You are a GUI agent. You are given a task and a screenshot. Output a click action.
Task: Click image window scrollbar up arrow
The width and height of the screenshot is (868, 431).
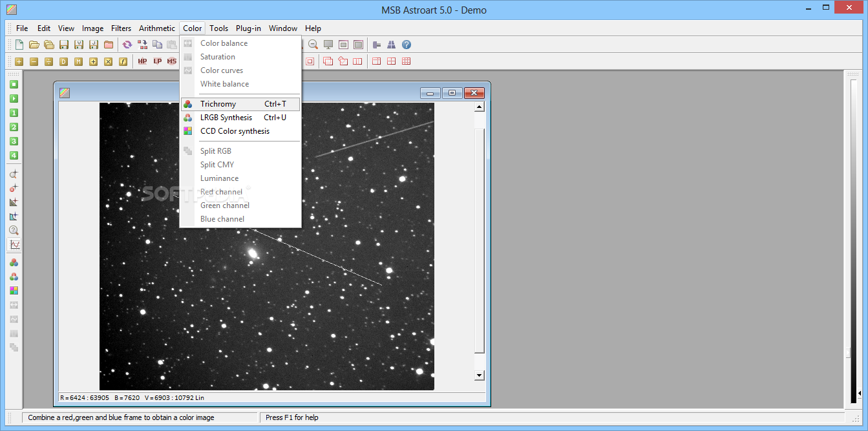click(x=479, y=107)
